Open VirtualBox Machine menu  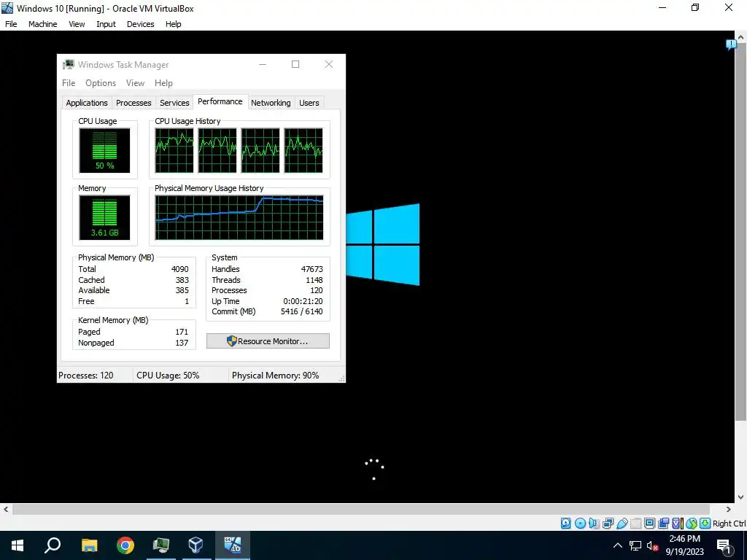43,24
